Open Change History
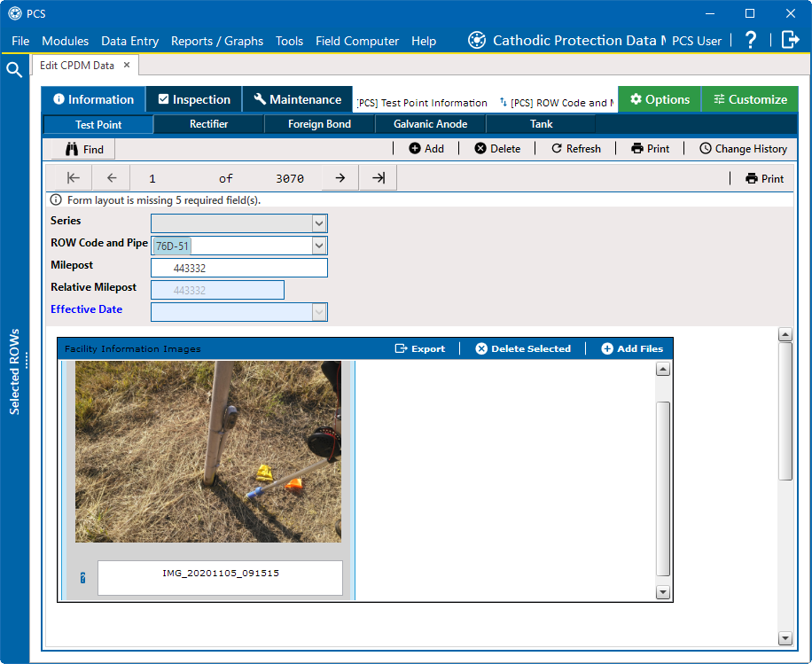812x664 pixels. click(x=742, y=149)
